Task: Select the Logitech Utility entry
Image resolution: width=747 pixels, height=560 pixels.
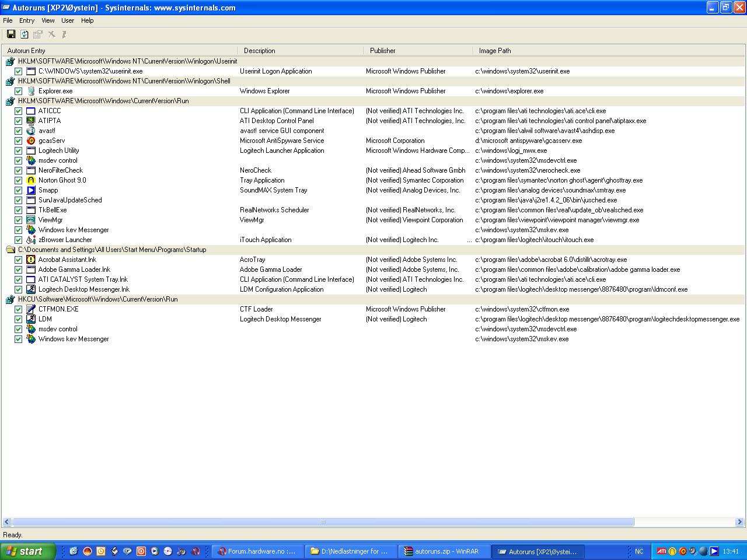Action: (x=373, y=150)
